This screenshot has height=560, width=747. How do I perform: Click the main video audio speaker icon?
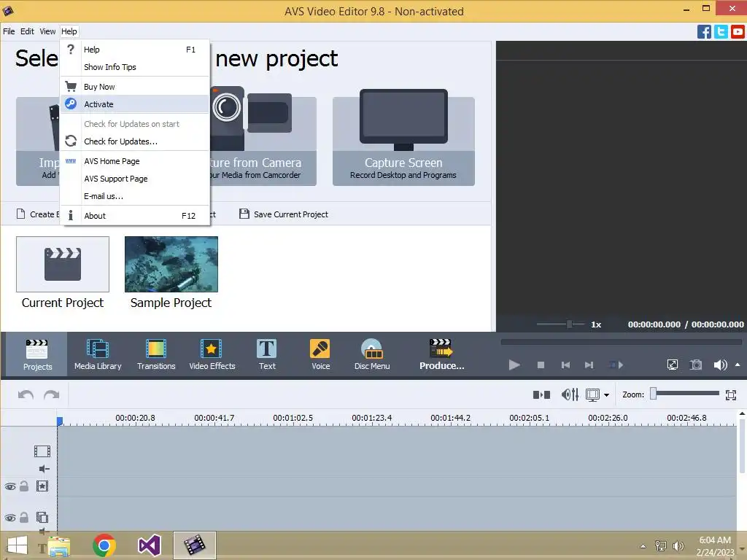coord(44,469)
